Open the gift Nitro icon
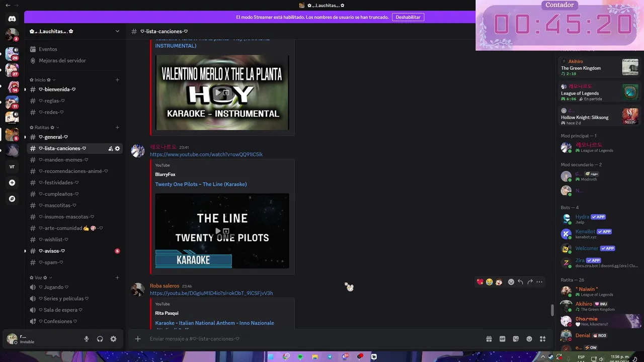 click(x=489, y=339)
